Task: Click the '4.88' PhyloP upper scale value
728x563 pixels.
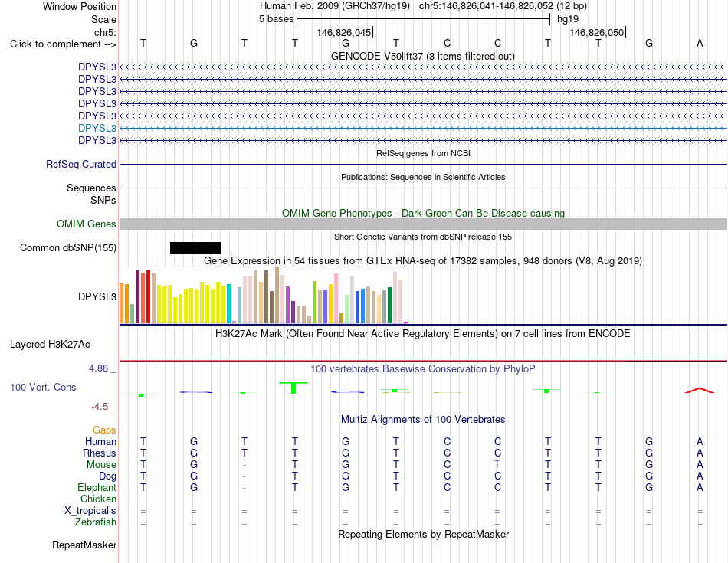Action: point(98,368)
